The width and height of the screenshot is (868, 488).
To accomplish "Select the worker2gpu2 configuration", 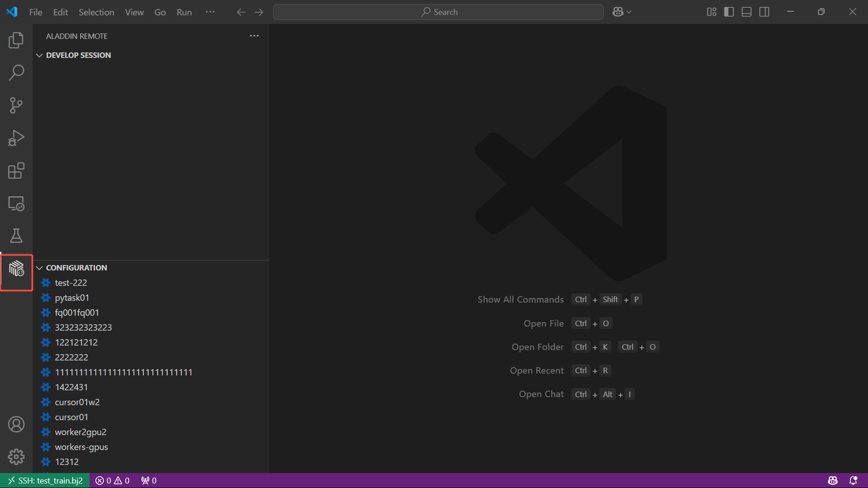I will pos(80,432).
